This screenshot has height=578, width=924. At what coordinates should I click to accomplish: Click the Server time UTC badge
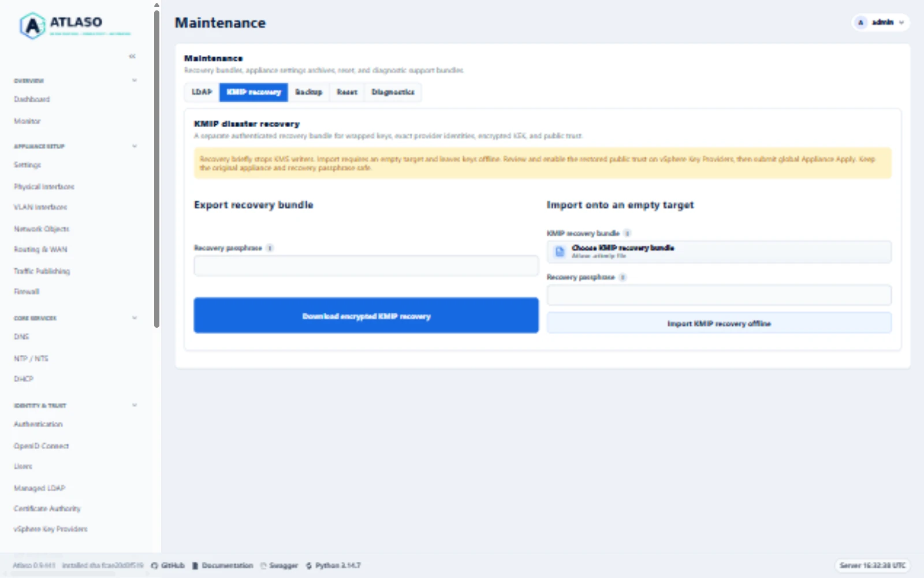[872, 565]
